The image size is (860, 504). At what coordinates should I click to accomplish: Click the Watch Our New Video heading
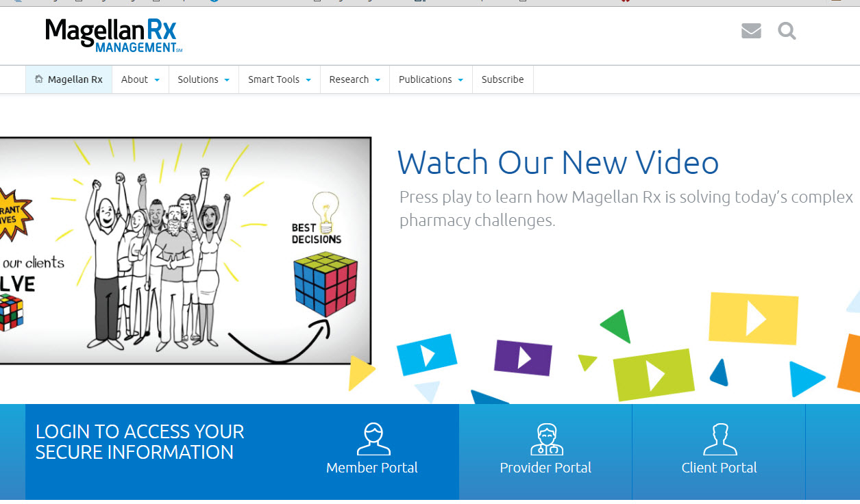[x=558, y=163]
